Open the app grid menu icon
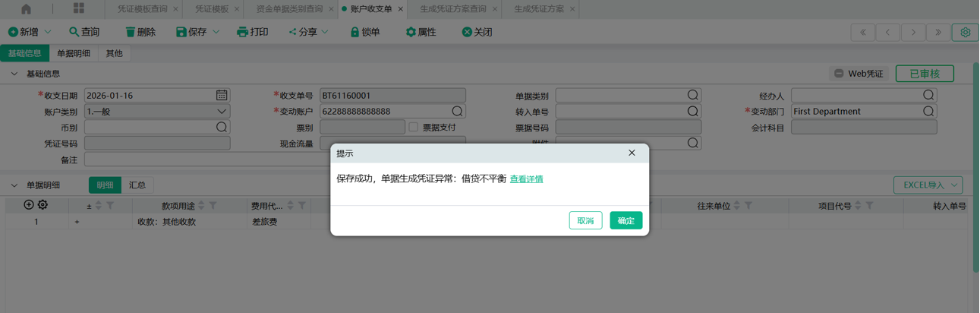980x313 pixels. pos(79,9)
